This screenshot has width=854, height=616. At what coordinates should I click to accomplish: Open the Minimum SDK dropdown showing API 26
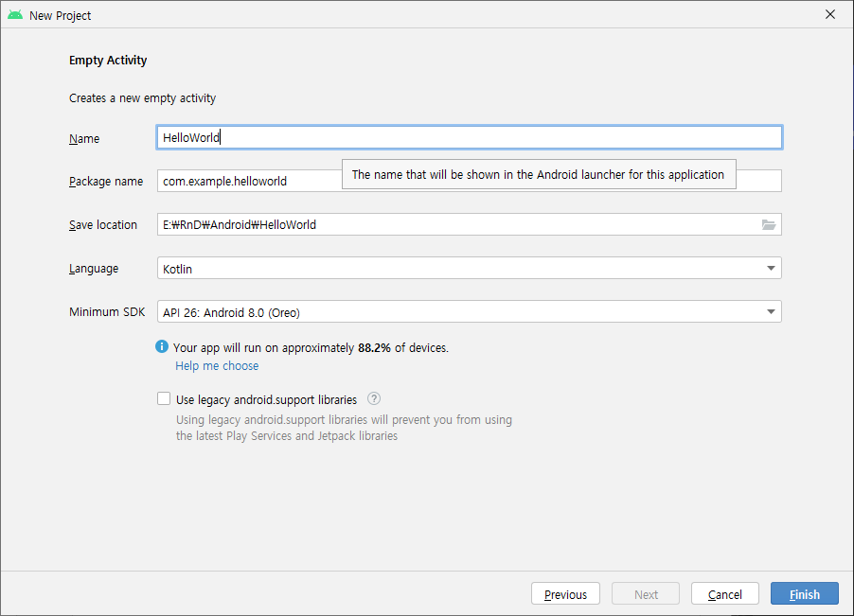[x=469, y=312]
